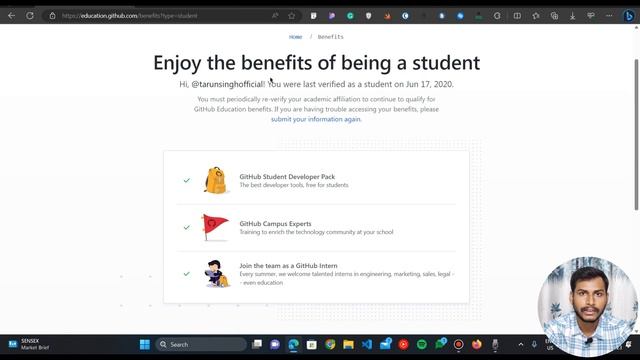Open the red YouTube Music taskbar icon
Screen dimensions: 640x360
click(x=403, y=344)
